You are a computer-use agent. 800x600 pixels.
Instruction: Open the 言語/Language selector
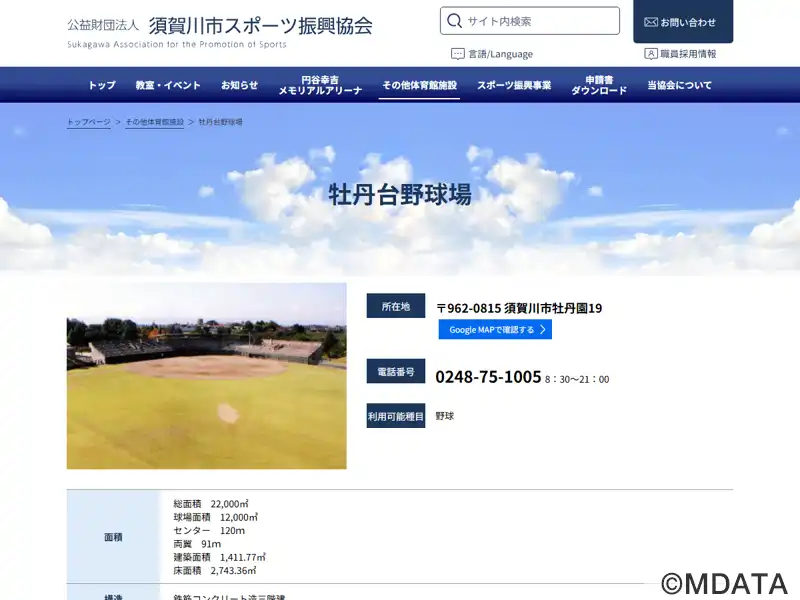[x=500, y=54]
